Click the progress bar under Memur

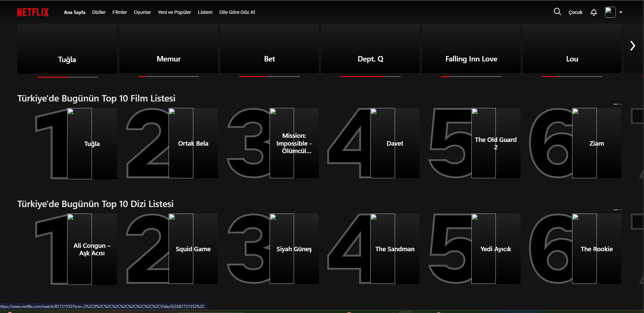point(169,77)
